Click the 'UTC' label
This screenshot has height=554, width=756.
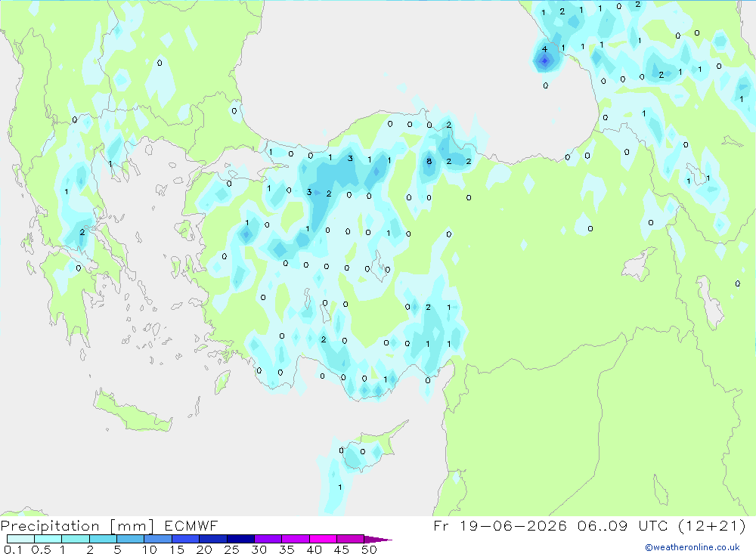653,525
